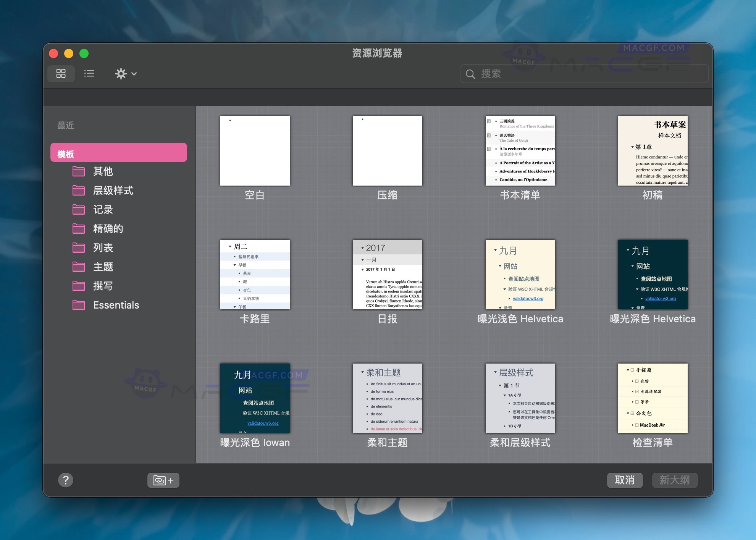
Task: Select the 层级样式 sidebar folder
Action: (113, 191)
